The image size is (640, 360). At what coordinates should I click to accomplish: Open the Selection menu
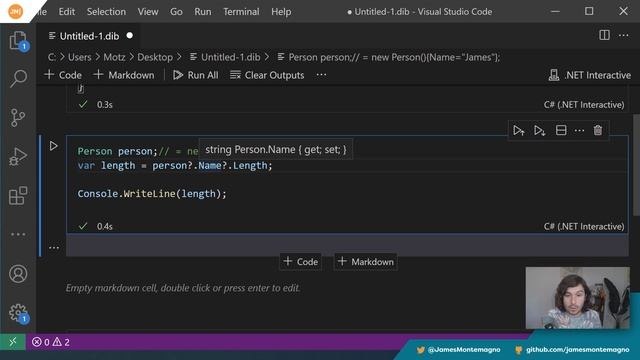[106, 11]
